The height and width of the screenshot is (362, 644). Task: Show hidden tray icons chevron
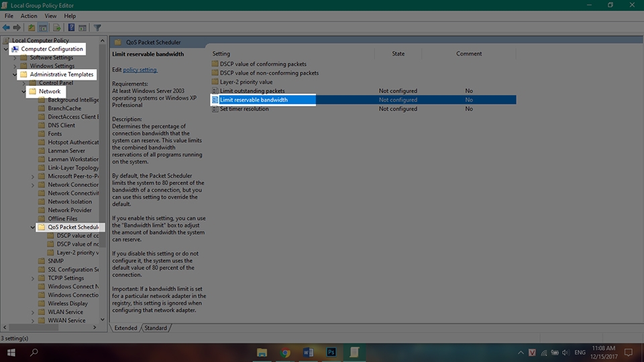[x=521, y=353]
